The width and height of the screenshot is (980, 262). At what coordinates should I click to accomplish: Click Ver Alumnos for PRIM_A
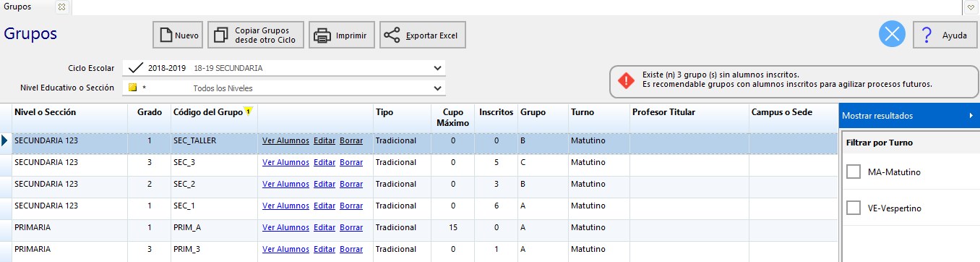[x=285, y=228]
